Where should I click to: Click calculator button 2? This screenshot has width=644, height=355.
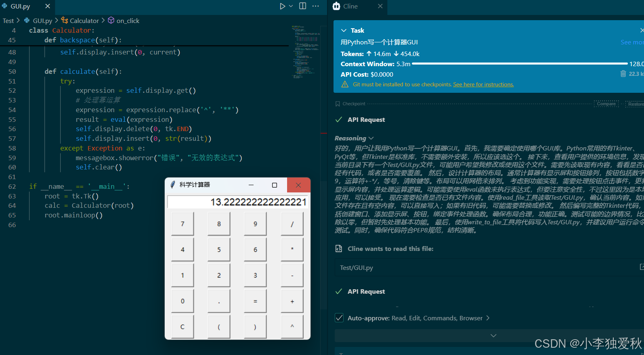219,276
